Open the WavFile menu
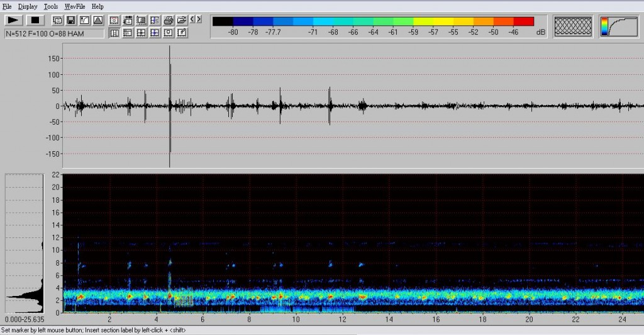644x335 pixels. point(75,6)
